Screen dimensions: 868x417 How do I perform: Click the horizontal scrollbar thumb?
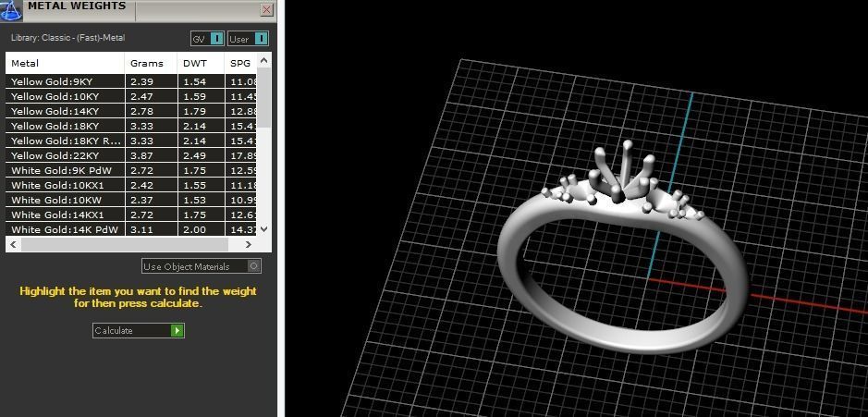125,244
